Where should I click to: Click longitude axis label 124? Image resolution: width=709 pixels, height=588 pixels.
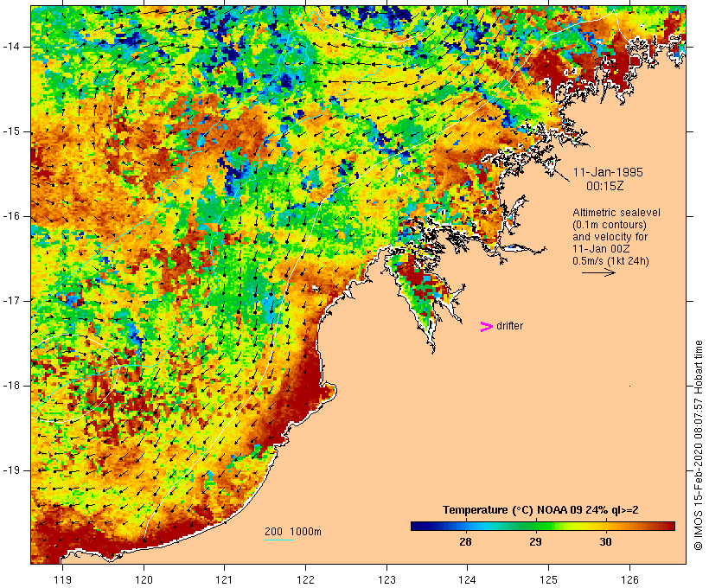[467, 579]
